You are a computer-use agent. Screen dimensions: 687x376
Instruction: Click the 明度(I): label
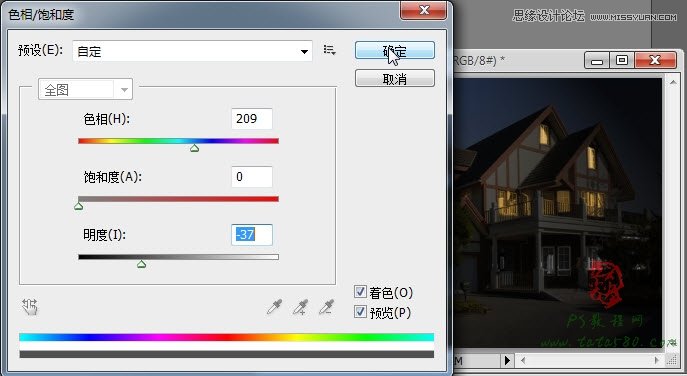pos(104,235)
